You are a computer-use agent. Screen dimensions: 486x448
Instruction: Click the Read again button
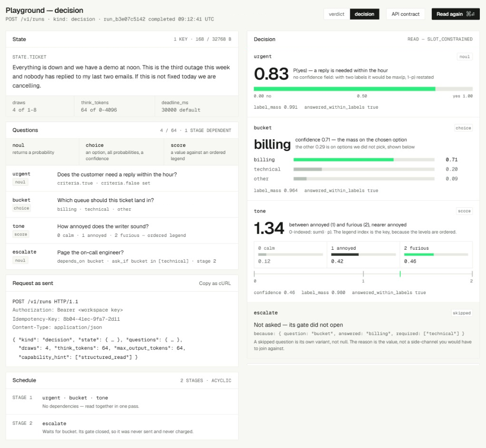coord(456,14)
